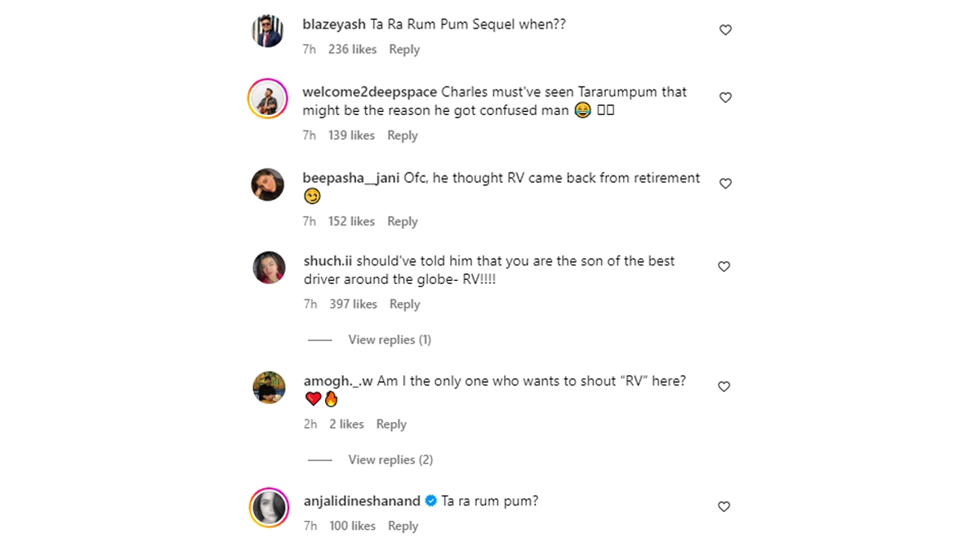The image size is (980, 551).
Task: Expand View replies (1) under shuch.ii
Action: point(389,340)
